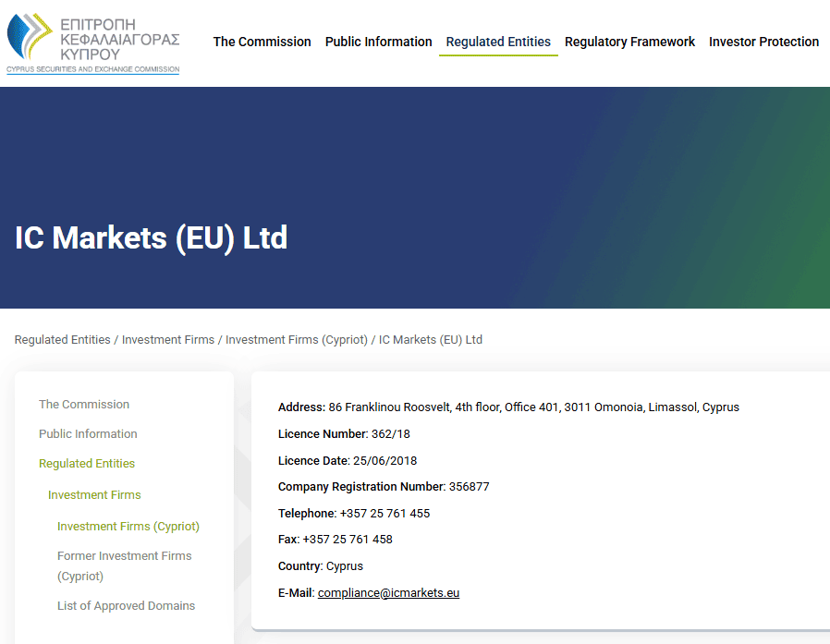Click the Greek commission name text

click(119, 40)
